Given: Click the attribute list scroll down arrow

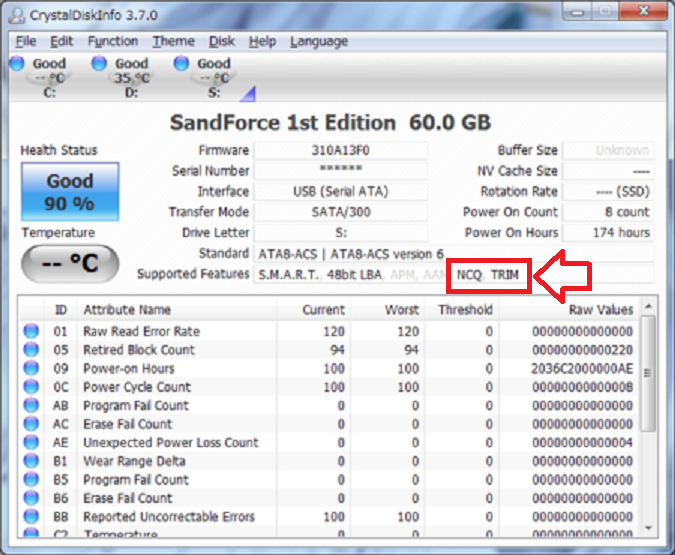Looking at the screenshot, I should tap(648, 528).
